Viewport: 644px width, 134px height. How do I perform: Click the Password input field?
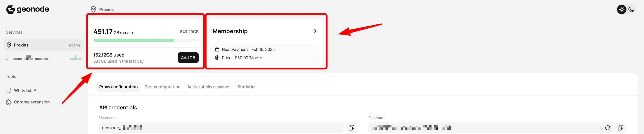pyautogui.click(x=490, y=127)
